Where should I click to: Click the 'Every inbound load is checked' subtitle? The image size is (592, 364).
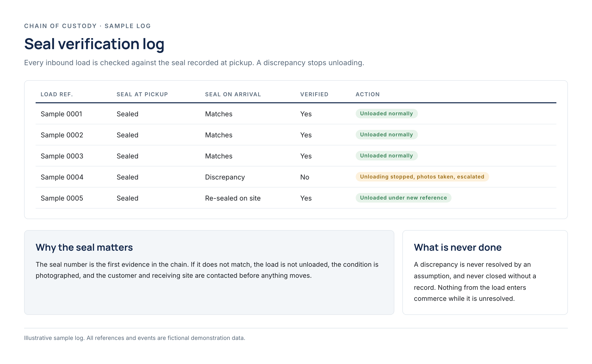[x=194, y=63]
